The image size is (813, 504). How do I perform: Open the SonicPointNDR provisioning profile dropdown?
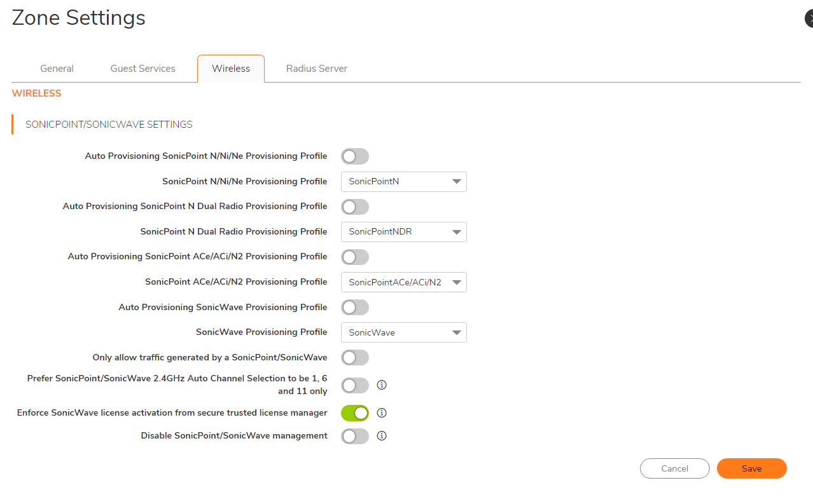404,232
